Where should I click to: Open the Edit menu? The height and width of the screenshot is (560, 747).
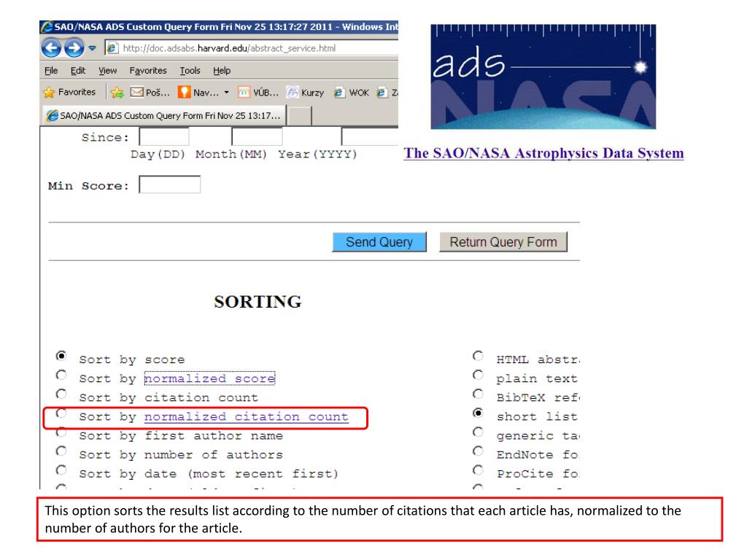tap(77, 71)
